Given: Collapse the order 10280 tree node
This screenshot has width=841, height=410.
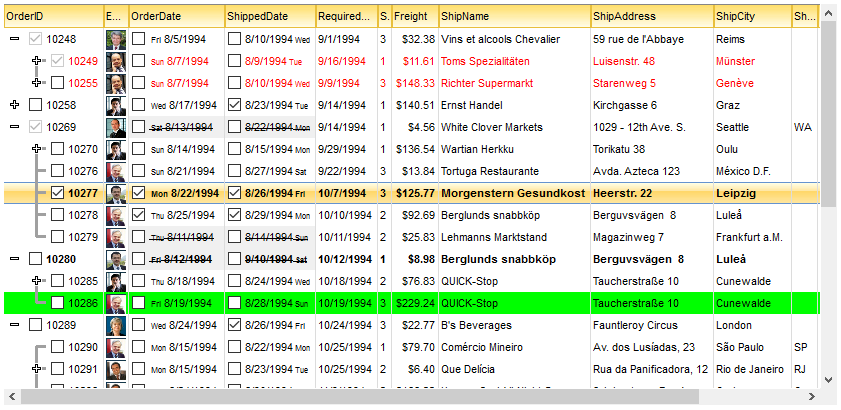Looking at the screenshot, I should (x=14, y=259).
